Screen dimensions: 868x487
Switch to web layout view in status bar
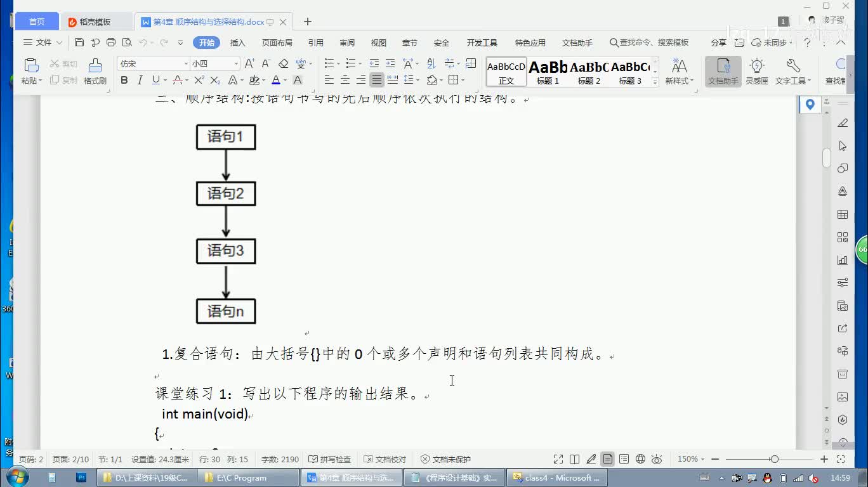640,459
